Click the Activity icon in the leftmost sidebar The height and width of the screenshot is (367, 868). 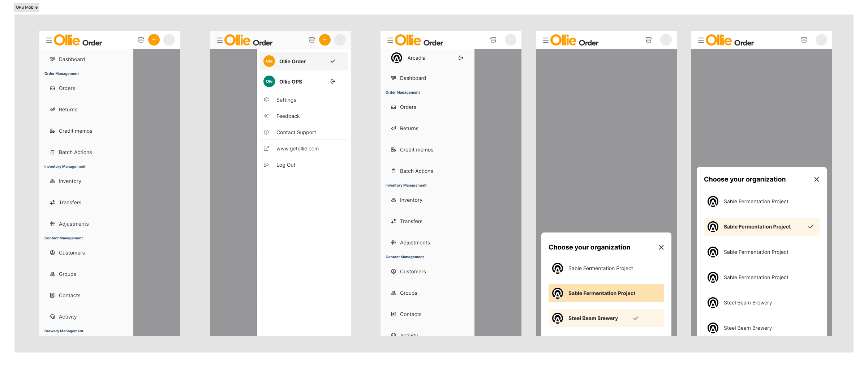pyautogui.click(x=52, y=316)
